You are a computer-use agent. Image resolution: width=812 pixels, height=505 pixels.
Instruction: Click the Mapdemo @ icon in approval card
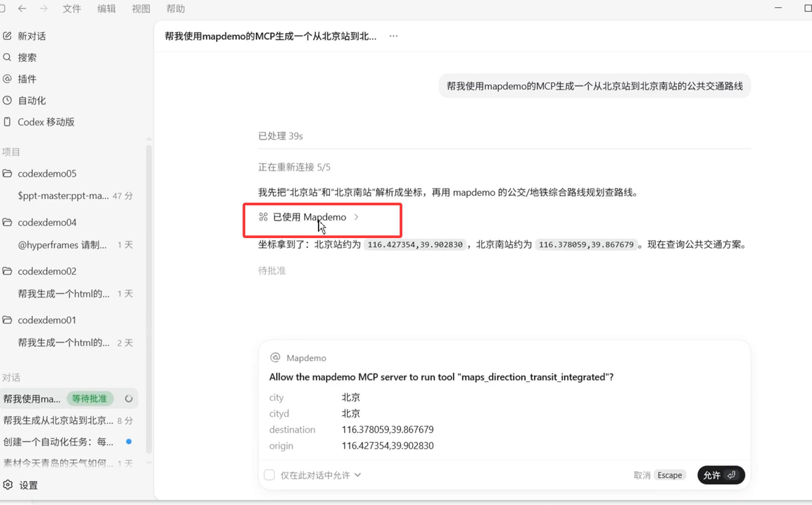tap(275, 358)
